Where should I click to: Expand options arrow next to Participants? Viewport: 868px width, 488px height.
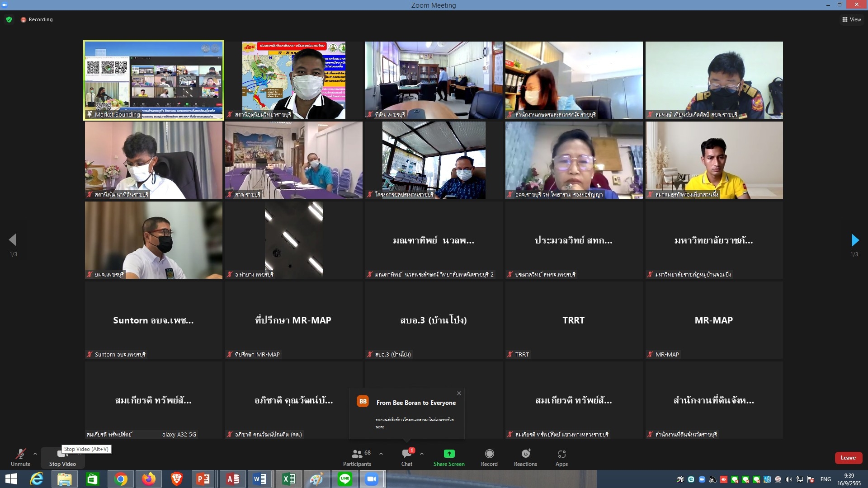(x=381, y=454)
